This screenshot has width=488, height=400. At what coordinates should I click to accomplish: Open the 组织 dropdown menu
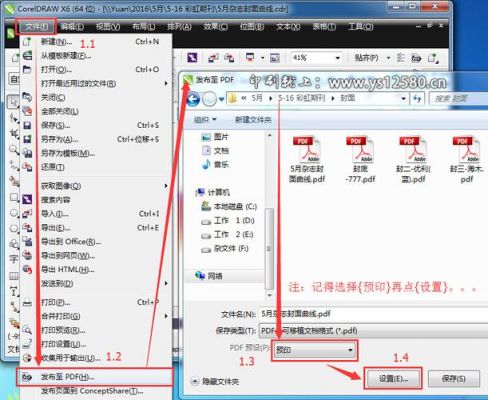pyautogui.click(x=205, y=120)
